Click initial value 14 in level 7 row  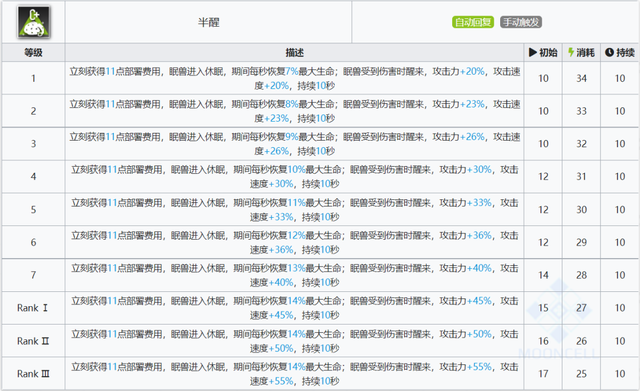(543, 275)
